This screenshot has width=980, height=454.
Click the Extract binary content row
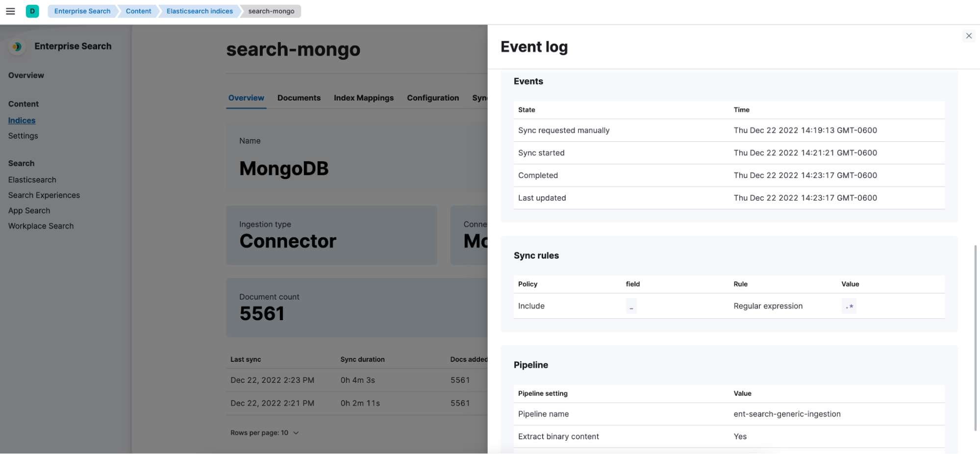[729, 437]
